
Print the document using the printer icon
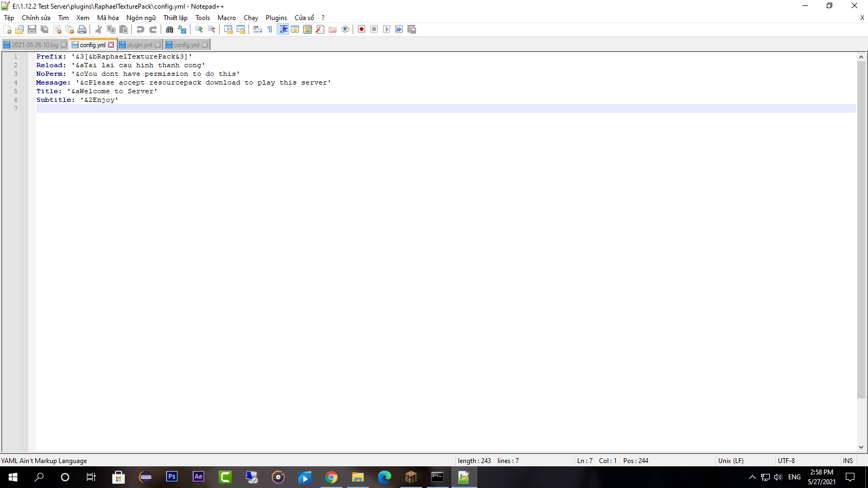click(82, 29)
